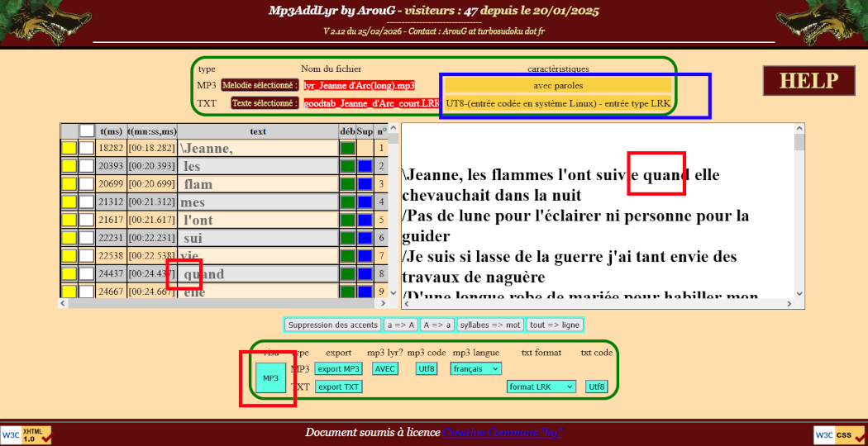
Task: Open the 'format LRK' txt format dropdown
Action: 541,387
